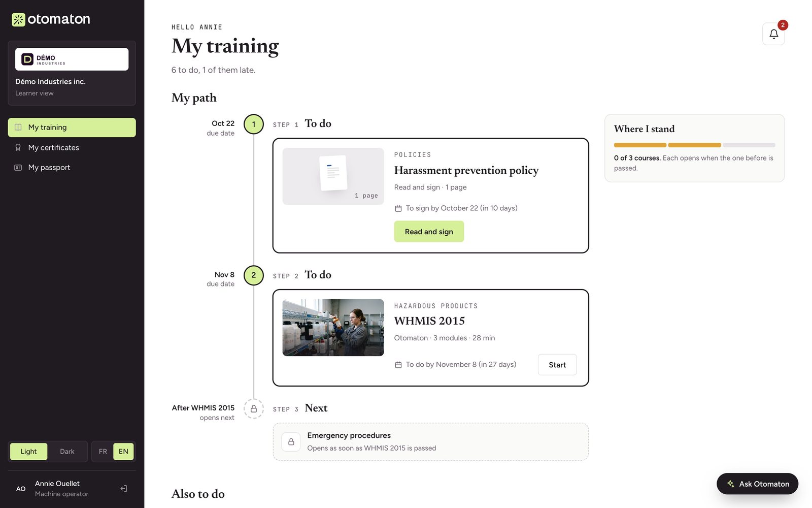Open My training in sidebar
The width and height of the screenshot is (812, 508).
(x=72, y=128)
